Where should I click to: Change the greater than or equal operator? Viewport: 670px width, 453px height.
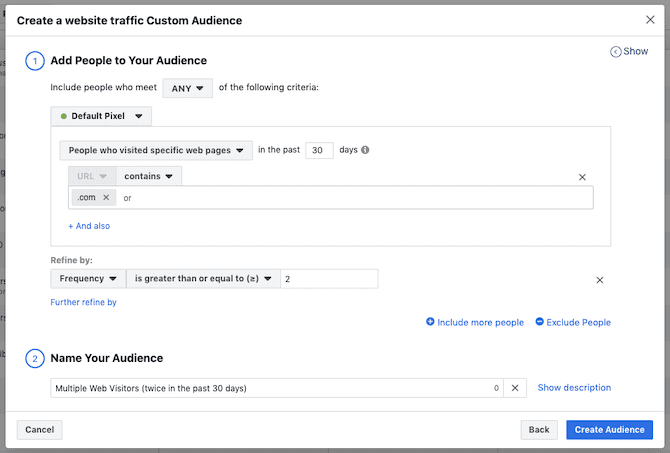tap(203, 279)
